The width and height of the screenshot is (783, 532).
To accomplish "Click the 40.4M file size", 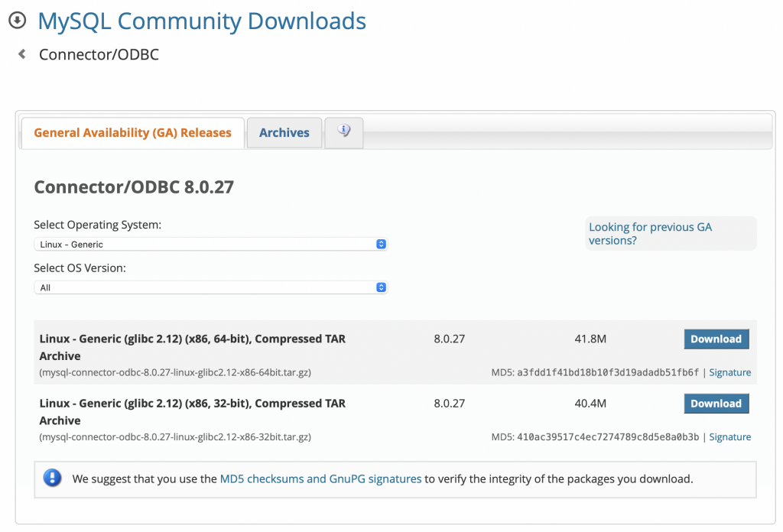I will [590, 404].
